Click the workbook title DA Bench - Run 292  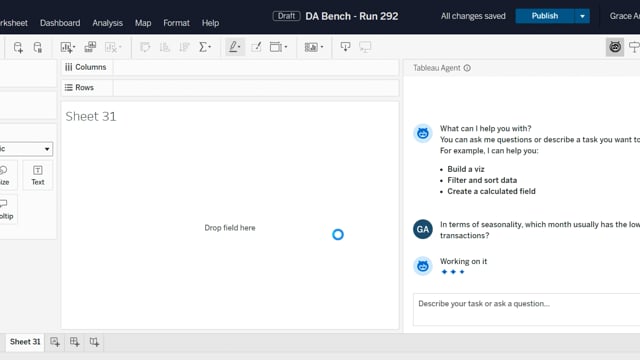pyautogui.click(x=351, y=16)
